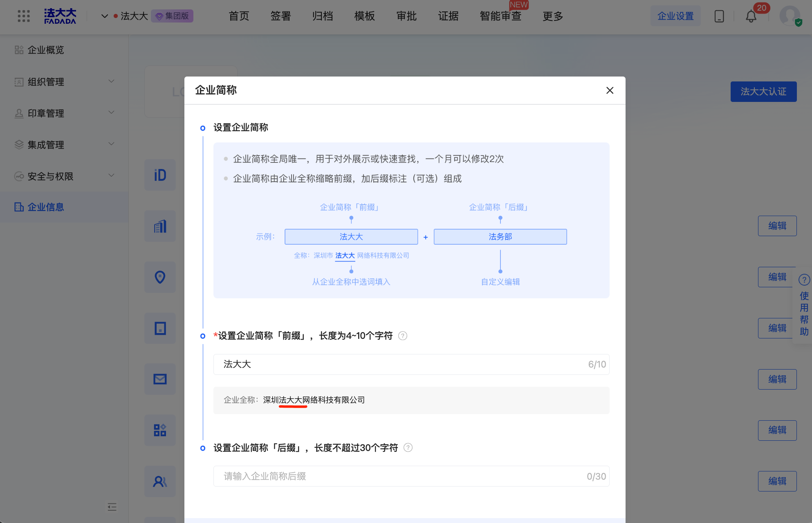Screen dimensions: 812x523
Task: Collapse the sidebar with the fold icon
Action: pyautogui.click(x=112, y=507)
